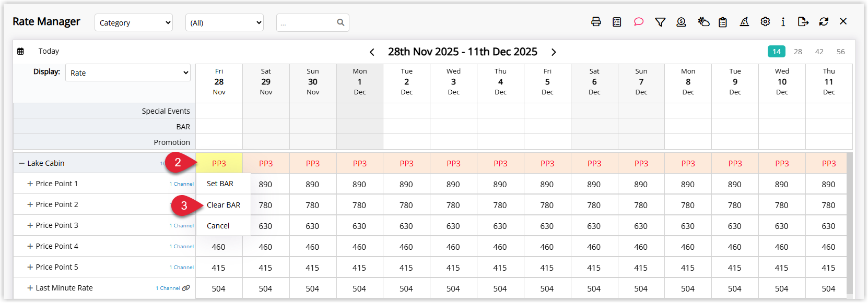Viewport: 868px width, 303px height.
Task: Refresh the Rate Manager data
Action: [x=824, y=22]
